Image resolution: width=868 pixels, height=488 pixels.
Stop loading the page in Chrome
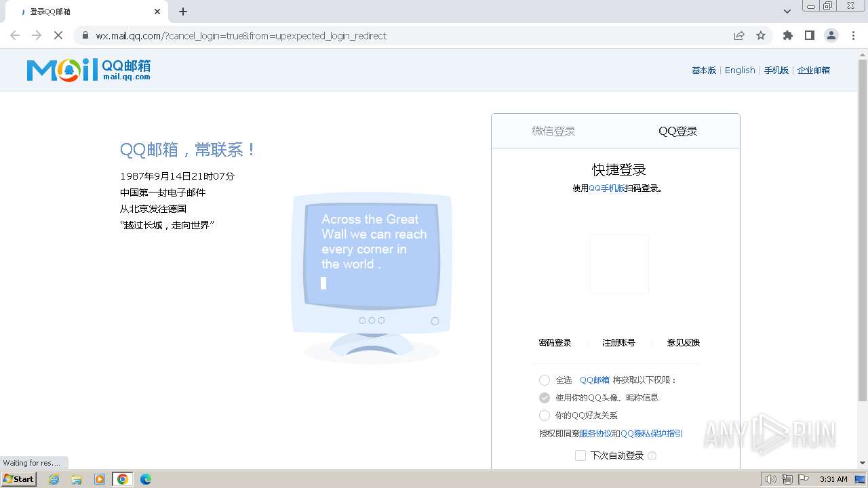click(58, 35)
